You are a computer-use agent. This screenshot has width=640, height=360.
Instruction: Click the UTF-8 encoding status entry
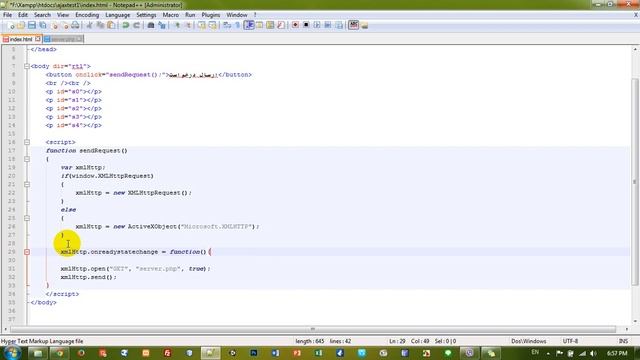pos(570,341)
